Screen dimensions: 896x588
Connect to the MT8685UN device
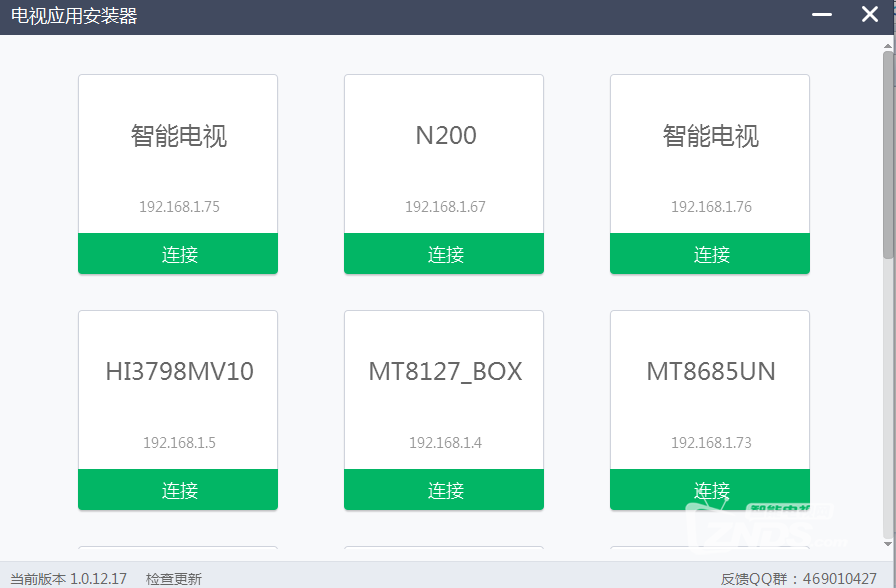pos(710,489)
